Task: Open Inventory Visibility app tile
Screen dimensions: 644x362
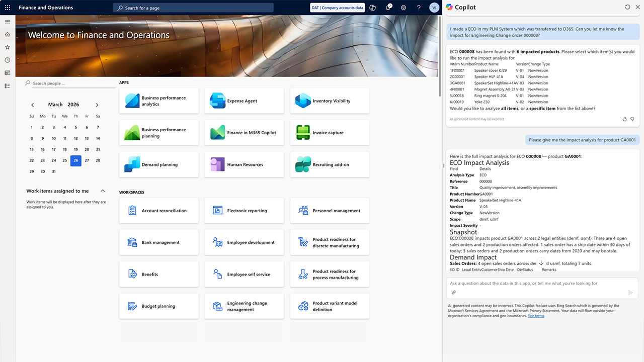Action: click(x=330, y=101)
